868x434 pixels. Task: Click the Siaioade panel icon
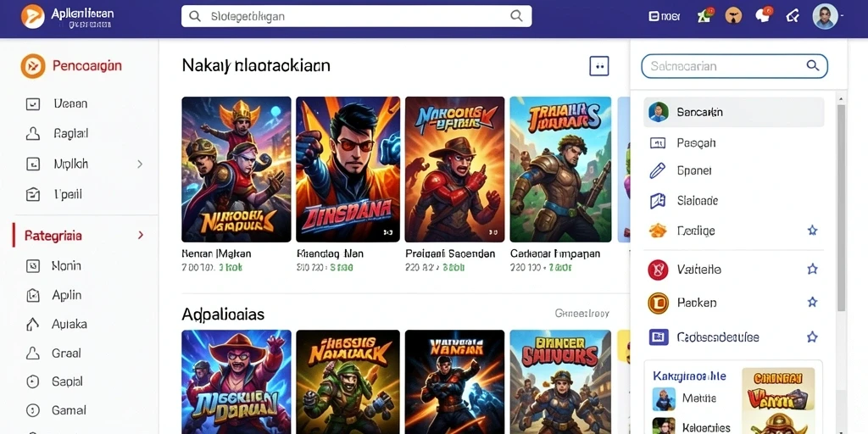[658, 200]
